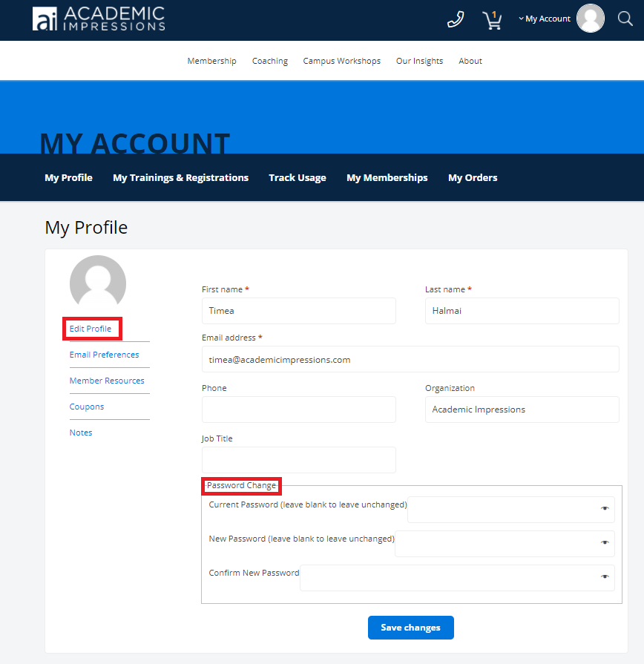The image size is (644, 664).
Task: Open the My Orders tab
Action: pyautogui.click(x=473, y=177)
